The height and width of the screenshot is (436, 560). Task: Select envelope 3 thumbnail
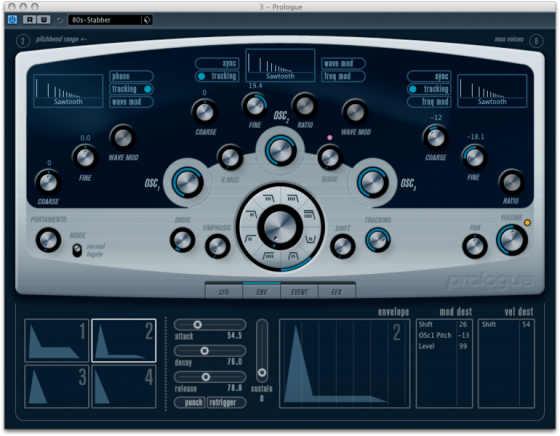point(57,386)
